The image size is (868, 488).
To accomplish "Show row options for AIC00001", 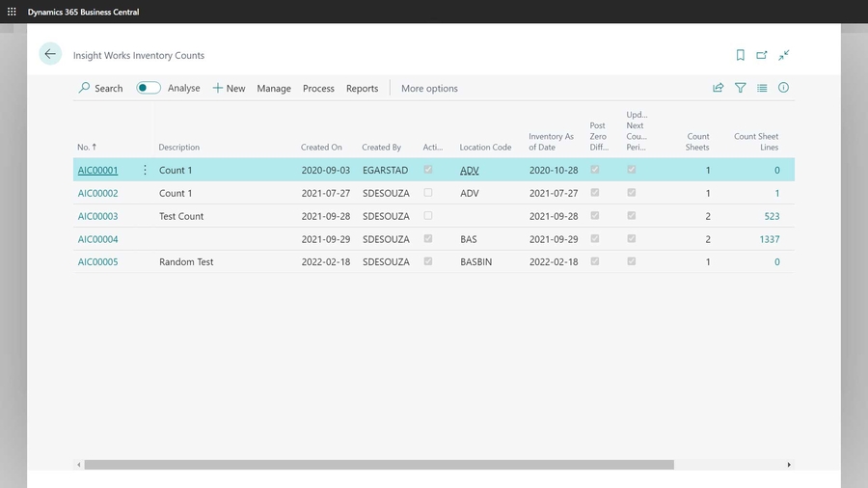I will coord(145,170).
